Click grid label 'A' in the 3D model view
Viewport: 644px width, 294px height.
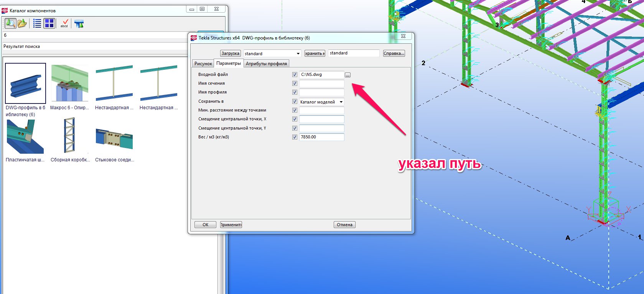click(x=568, y=238)
